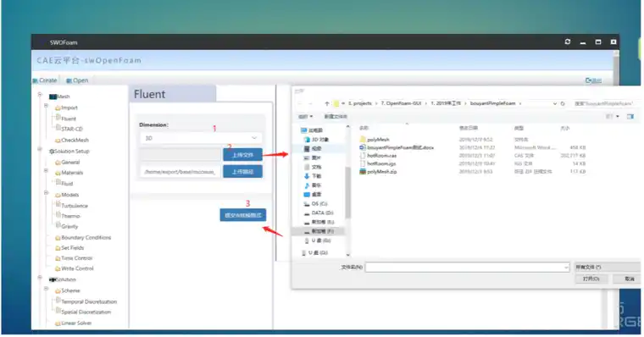Select DATA (D:) drive in sidebar
This screenshot has height=337, width=644.
[x=319, y=213]
